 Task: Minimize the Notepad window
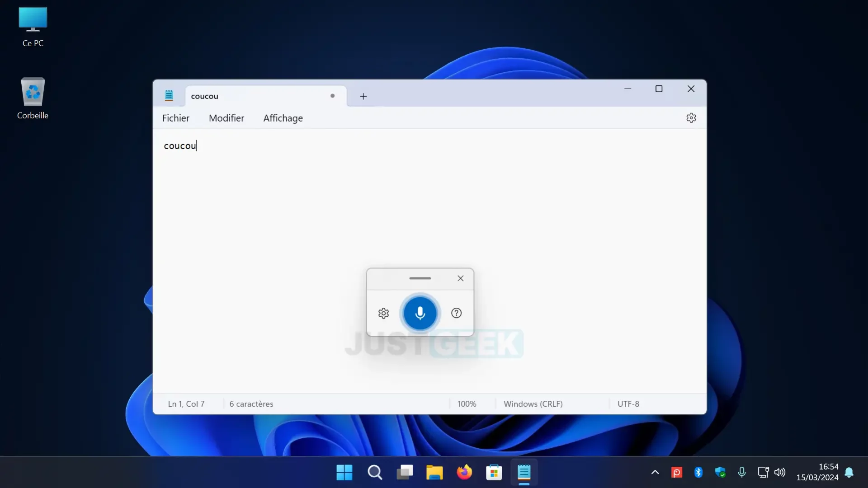[x=627, y=89]
